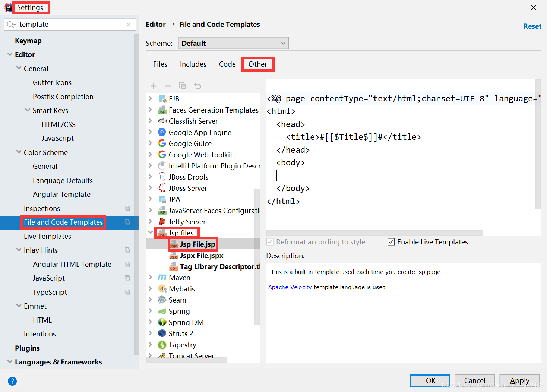
Task: Collapse the Color Scheme node
Action: pos(19,152)
